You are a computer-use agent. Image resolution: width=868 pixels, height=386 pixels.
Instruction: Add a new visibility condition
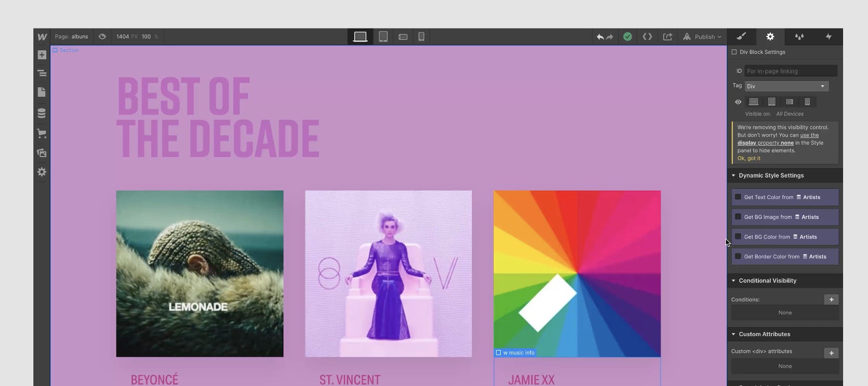click(831, 299)
